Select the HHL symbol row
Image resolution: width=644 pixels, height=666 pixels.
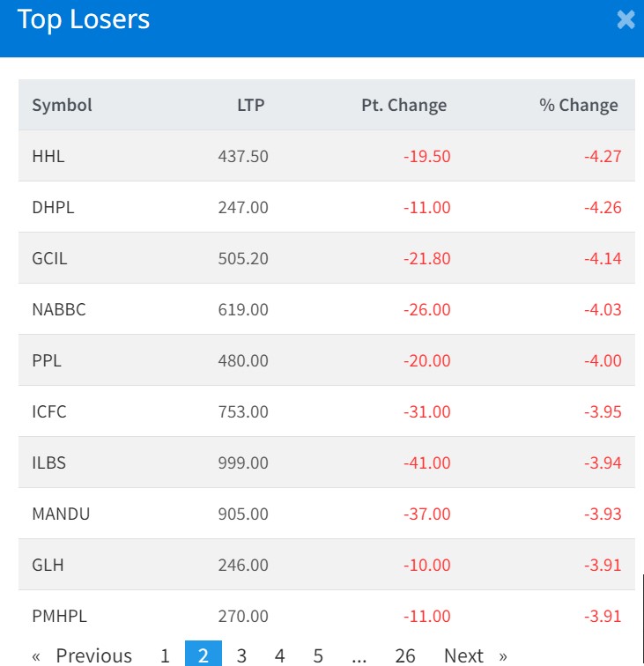48,156
